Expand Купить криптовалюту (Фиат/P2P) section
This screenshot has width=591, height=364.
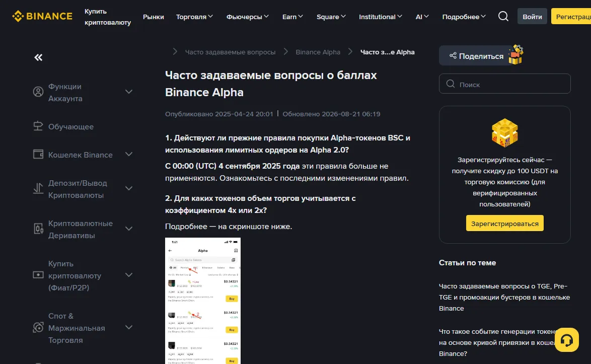coord(128,275)
